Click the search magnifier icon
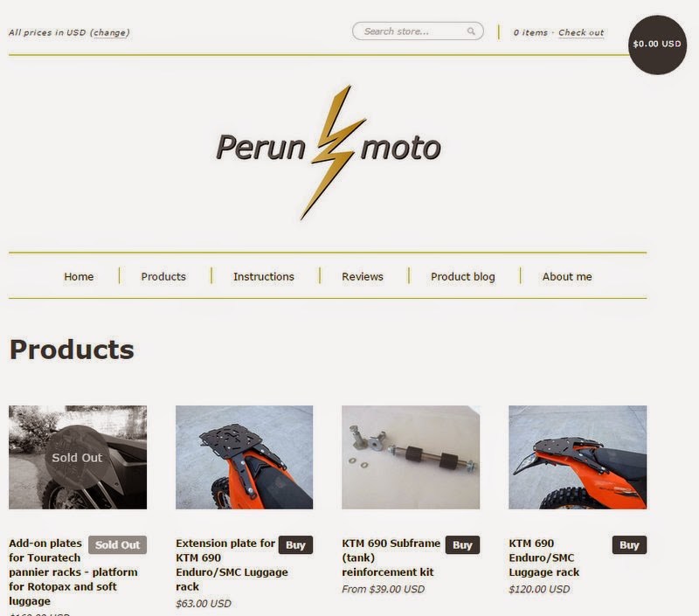699x616 pixels. (x=471, y=31)
